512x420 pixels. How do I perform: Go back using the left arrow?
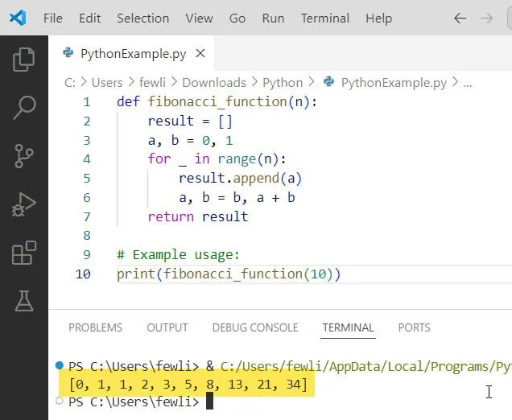coord(460,18)
